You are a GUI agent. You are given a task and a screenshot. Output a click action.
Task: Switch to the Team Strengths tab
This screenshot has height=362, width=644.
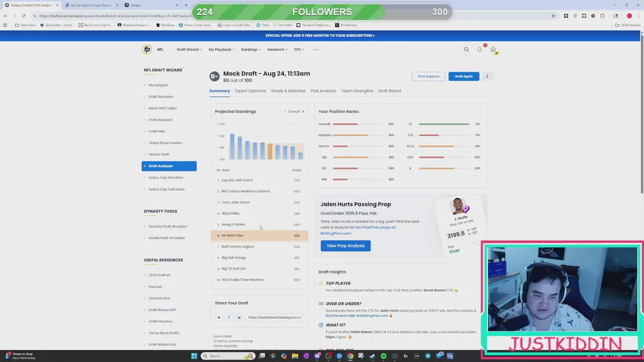coord(357,91)
